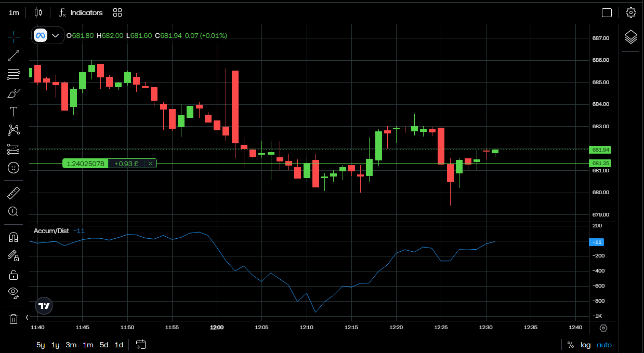This screenshot has height=353, width=644.
Task: Click the 12:30 time axis label
Action: pos(486,328)
